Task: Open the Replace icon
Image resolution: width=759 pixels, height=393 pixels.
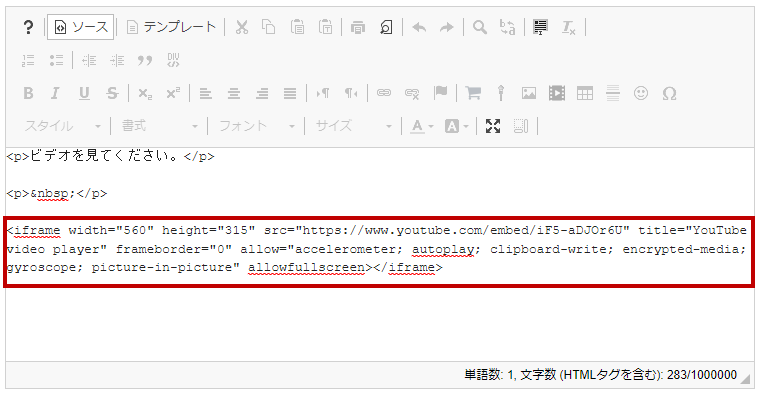Action: [x=507, y=27]
